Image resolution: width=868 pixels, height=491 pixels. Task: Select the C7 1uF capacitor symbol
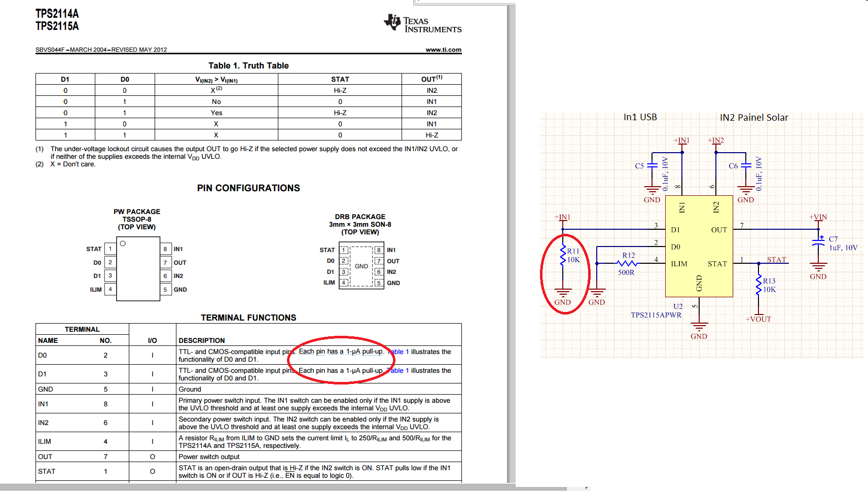click(x=818, y=242)
